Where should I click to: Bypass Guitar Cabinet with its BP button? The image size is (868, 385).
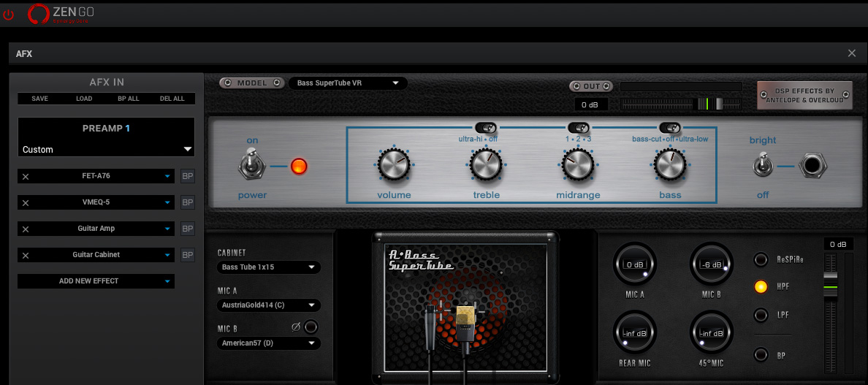pyautogui.click(x=189, y=255)
